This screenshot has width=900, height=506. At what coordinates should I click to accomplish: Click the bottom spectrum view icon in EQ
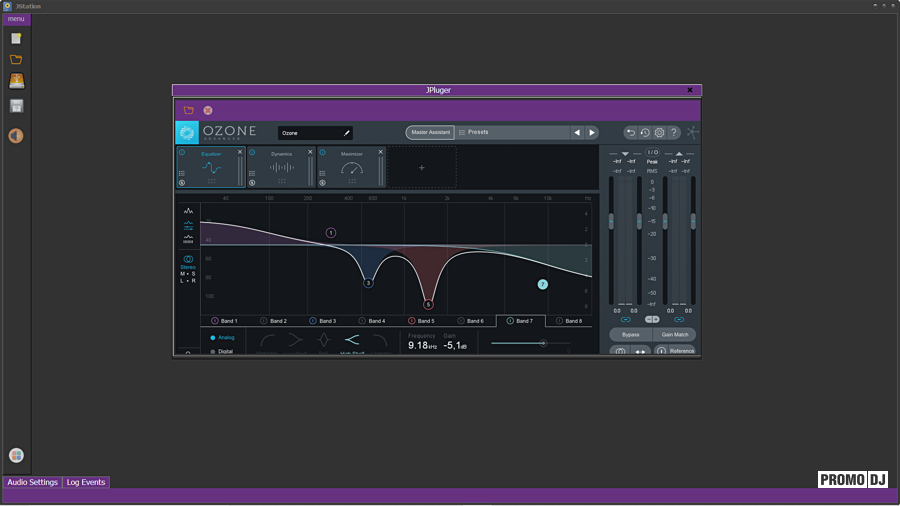(x=188, y=239)
